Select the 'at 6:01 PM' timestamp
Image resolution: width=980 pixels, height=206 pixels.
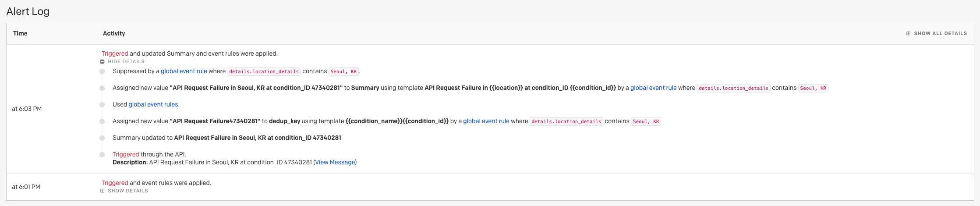26,187
